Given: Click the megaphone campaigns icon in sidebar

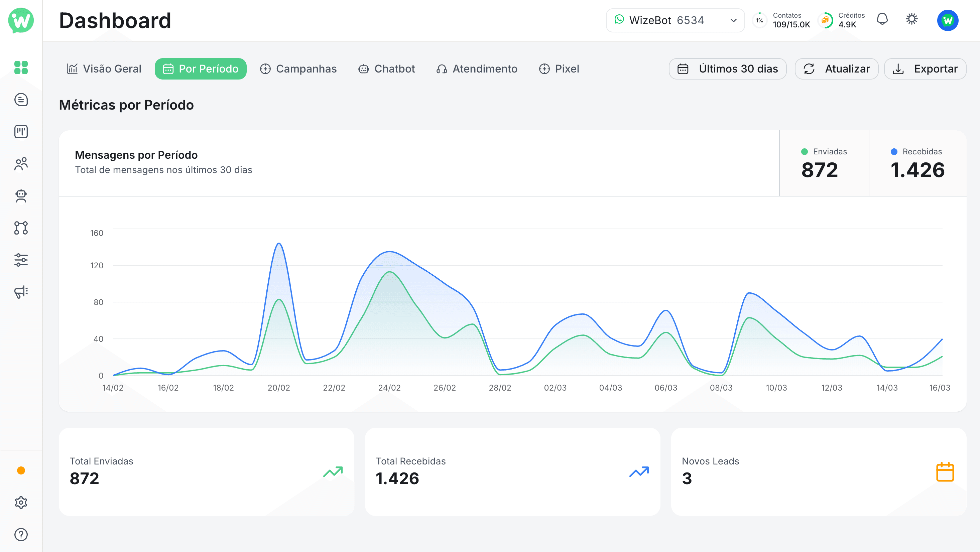Looking at the screenshot, I should point(21,291).
